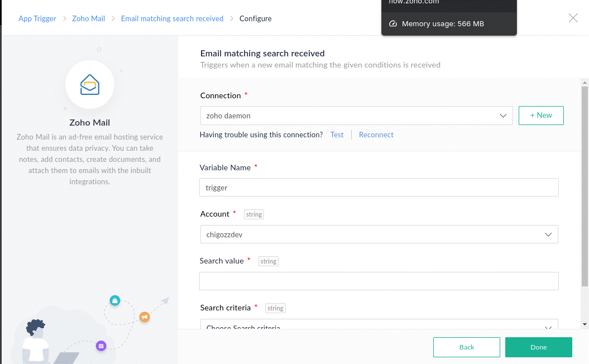Click the teal calendar illustration icon

[x=115, y=301]
